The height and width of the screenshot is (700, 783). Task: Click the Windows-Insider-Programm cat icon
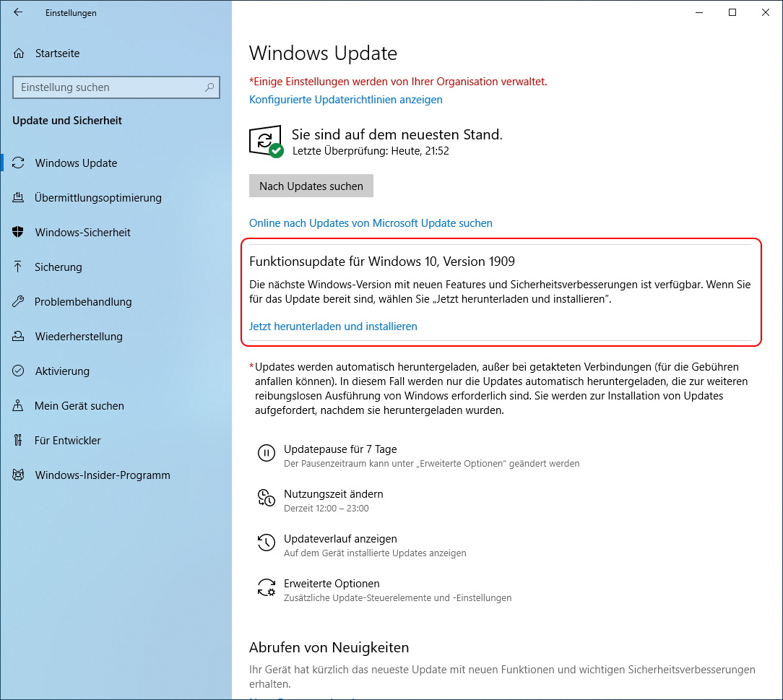[x=18, y=475]
